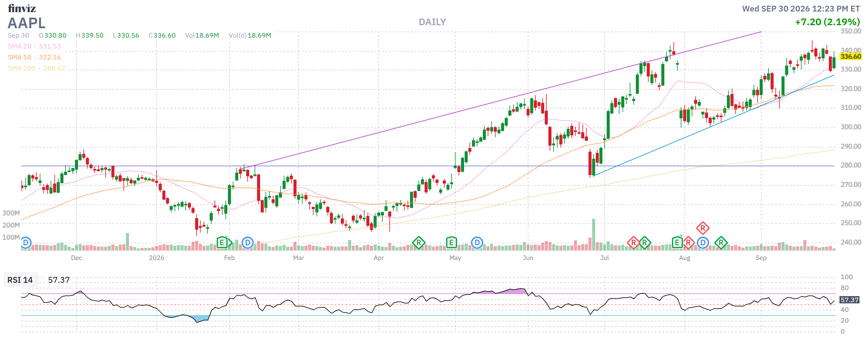Open the late-January green earnings E marker
This screenshot has width=868, height=341.
click(222, 242)
